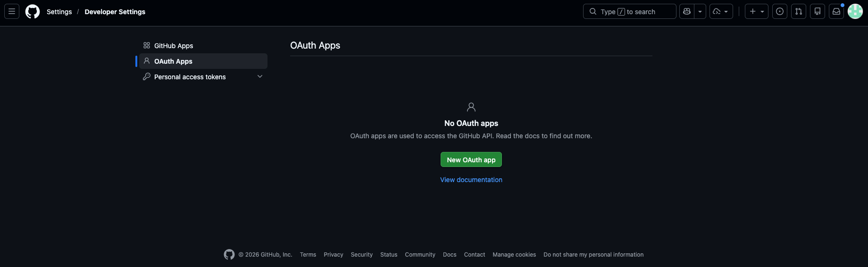Open the Contact footer link
Image resolution: width=868 pixels, height=267 pixels.
pos(475,255)
